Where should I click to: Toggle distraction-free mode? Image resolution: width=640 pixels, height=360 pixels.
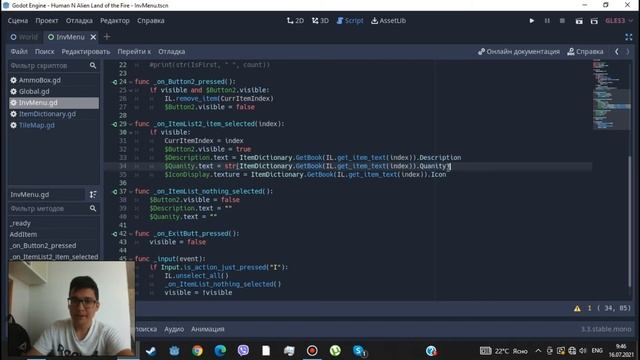click(629, 37)
